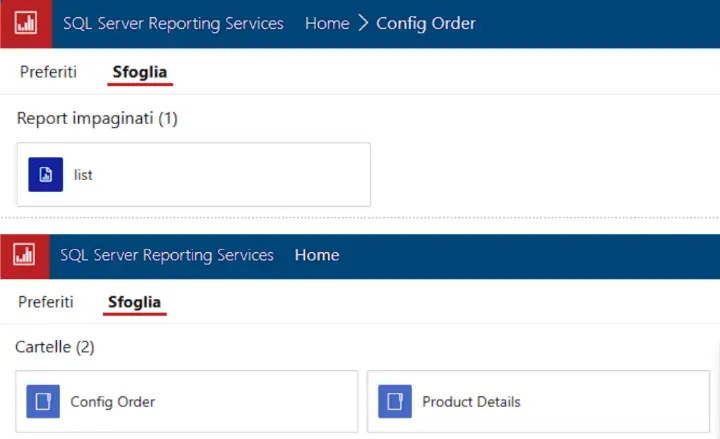Go to the Home breadcrumb before Config Order
720x439 pixels.
327,23
